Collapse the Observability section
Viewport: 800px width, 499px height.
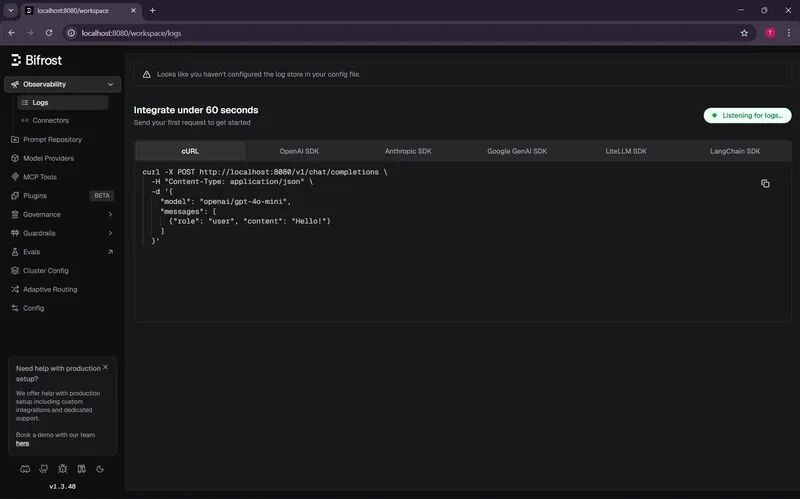(110, 84)
